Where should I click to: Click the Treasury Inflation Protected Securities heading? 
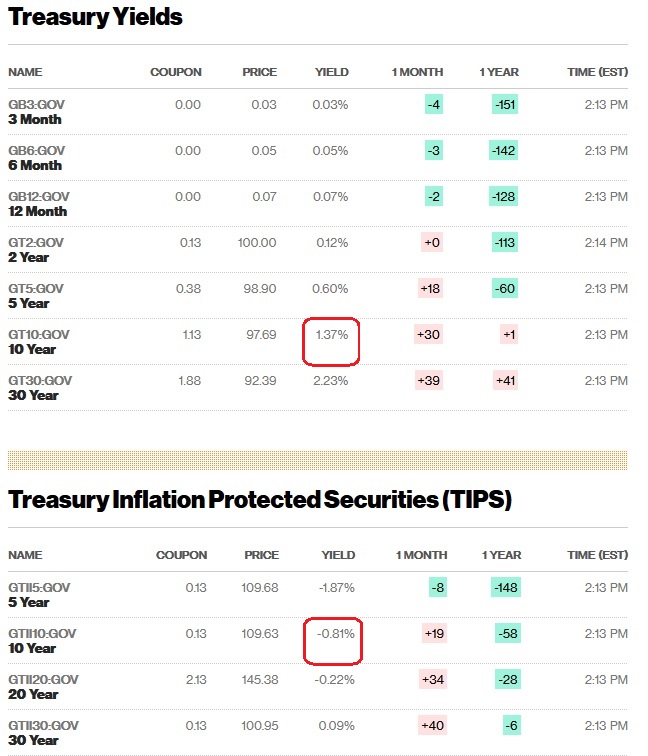pos(260,499)
